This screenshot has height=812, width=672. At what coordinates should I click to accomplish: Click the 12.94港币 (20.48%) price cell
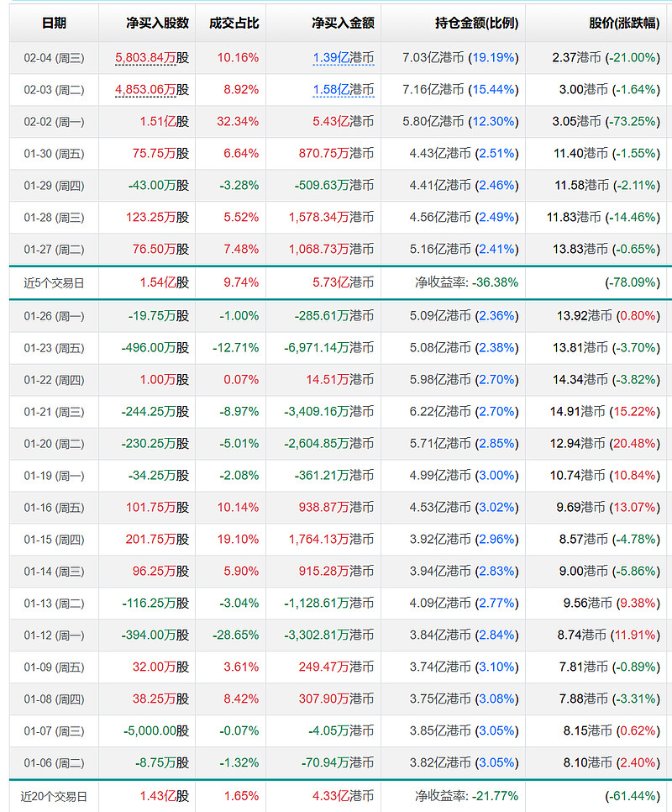click(606, 444)
